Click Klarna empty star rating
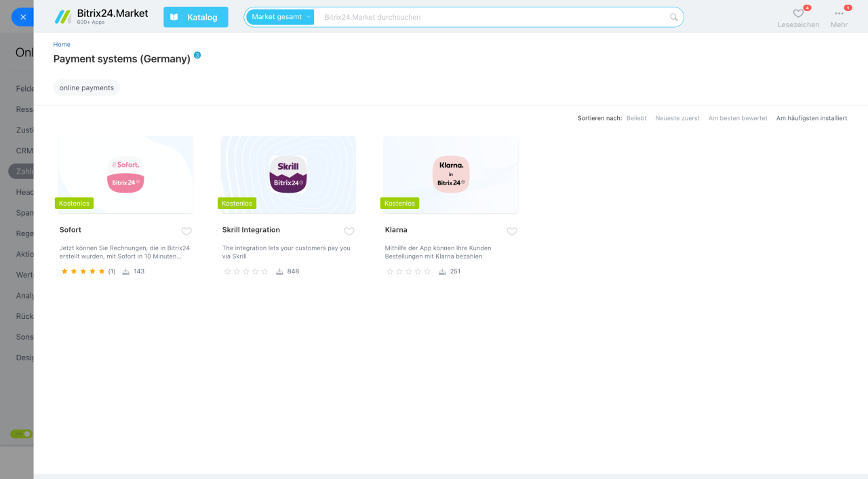 point(409,271)
